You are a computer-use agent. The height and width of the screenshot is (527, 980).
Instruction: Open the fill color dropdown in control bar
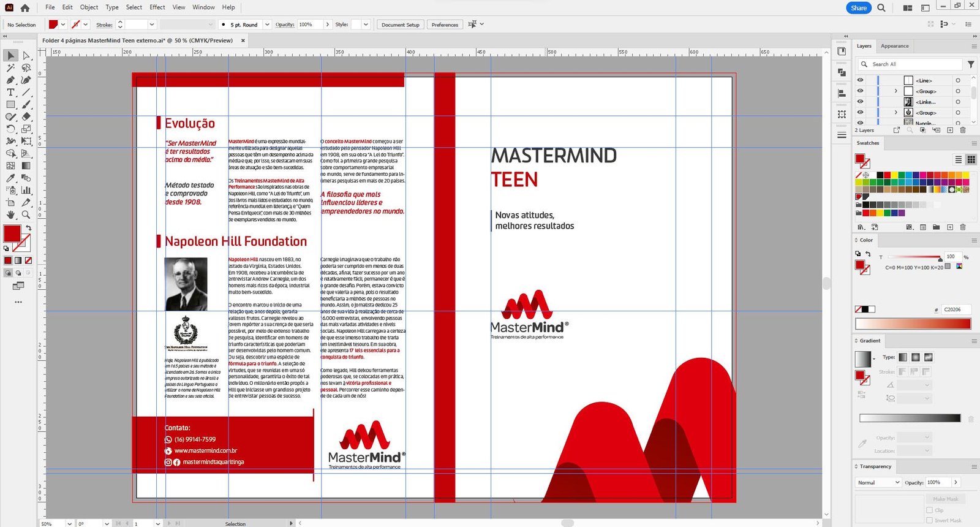[63, 25]
